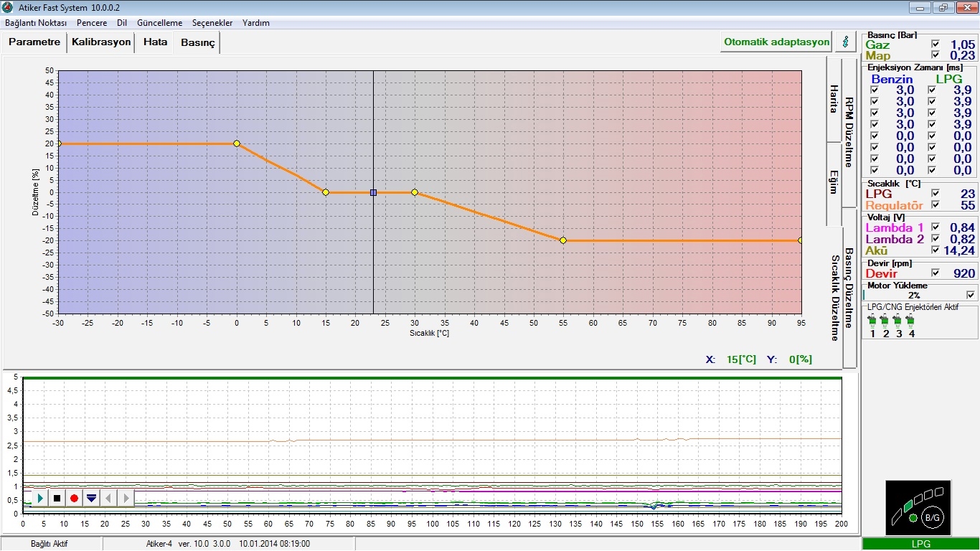Select curve point at 55°C, -20%

coord(563,240)
